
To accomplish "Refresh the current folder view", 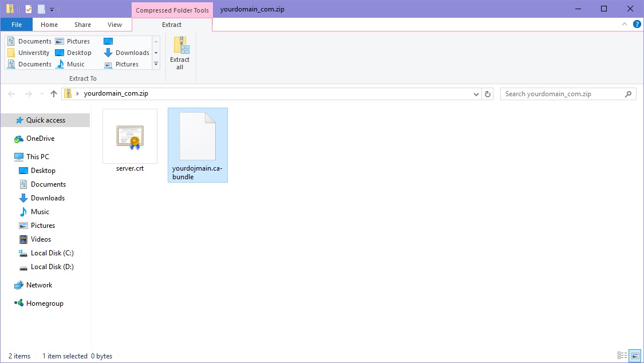I will [488, 94].
